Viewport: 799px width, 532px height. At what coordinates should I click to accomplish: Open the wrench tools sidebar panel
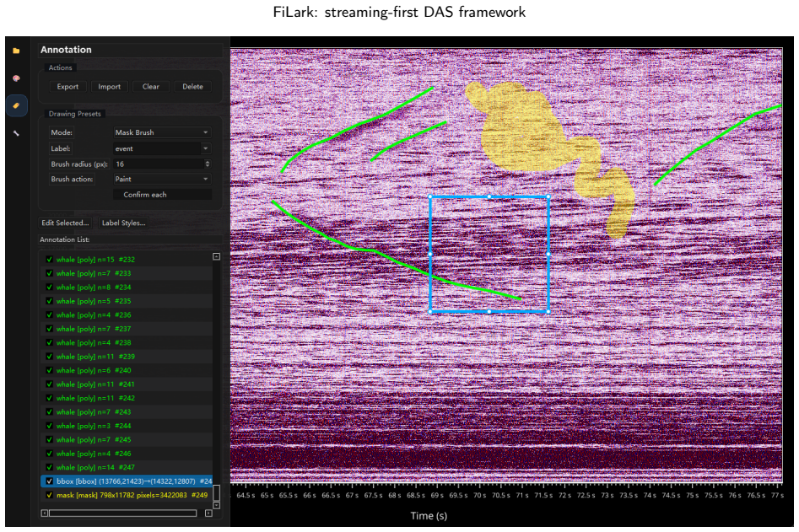[16, 133]
